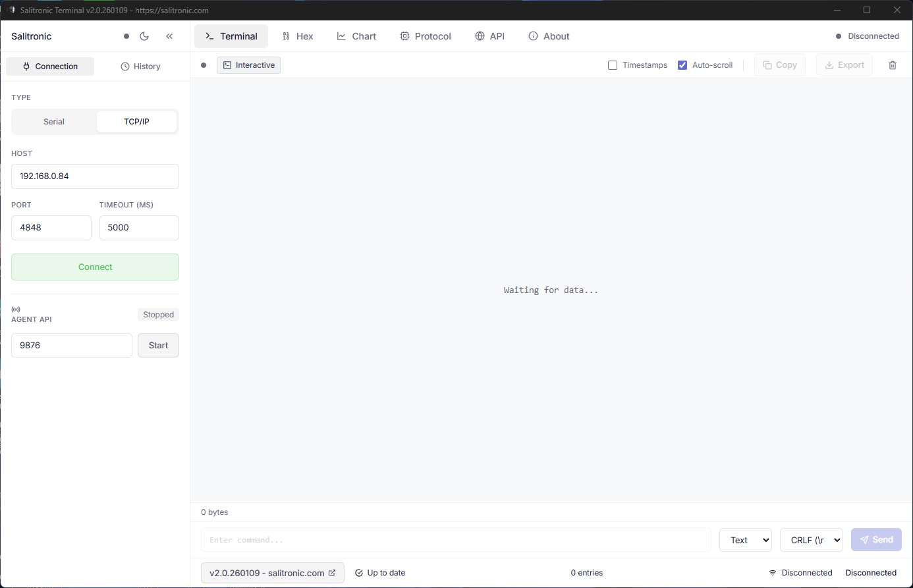The width and height of the screenshot is (913, 588).
Task: Select the Connection sidebar tab
Action: (x=50, y=67)
